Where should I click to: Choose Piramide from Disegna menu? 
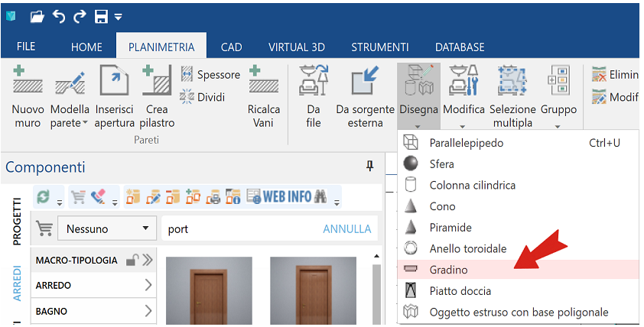pyautogui.click(x=519, y=228)
